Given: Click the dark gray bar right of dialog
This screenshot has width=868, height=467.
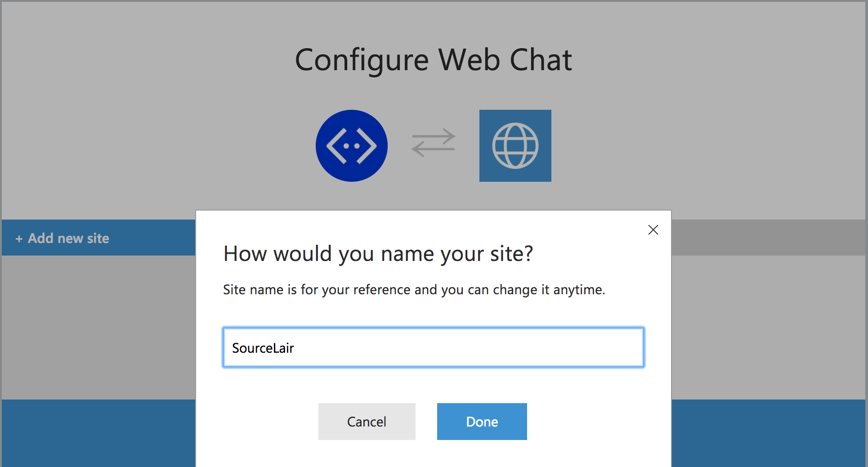Looking at the screenshot, I should click(769, 238).
